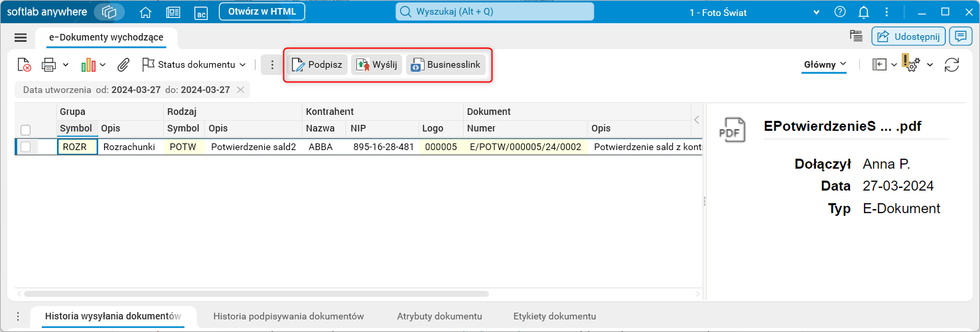This screenshot has height=332, width=980.
Task: Refresh the document list
Action: point(951,64)
